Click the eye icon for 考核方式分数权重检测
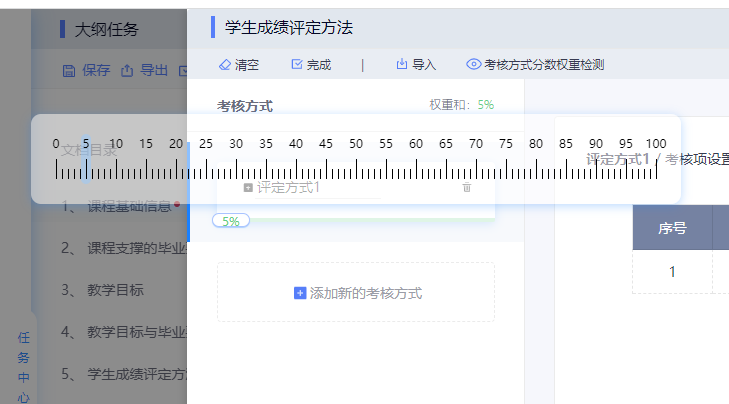This screenshot has width=729, height=404. click(474, 65)
